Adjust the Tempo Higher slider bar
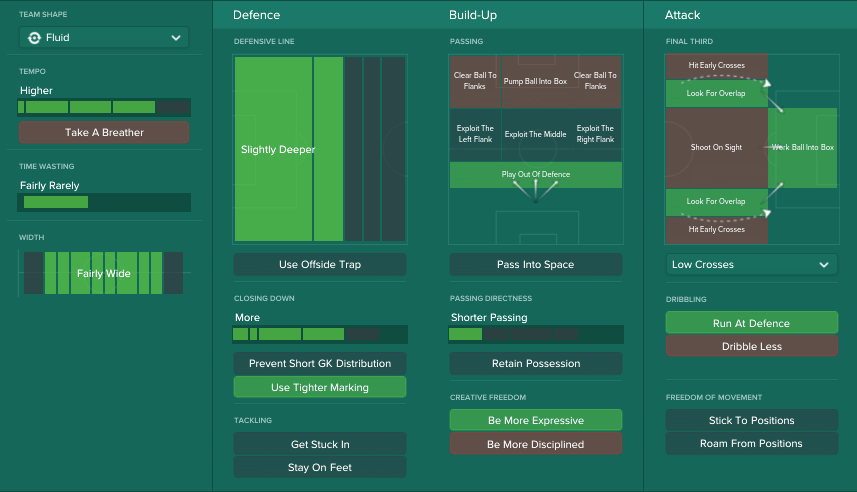Viewport: 857px width, 492px height. pos(104,107)
